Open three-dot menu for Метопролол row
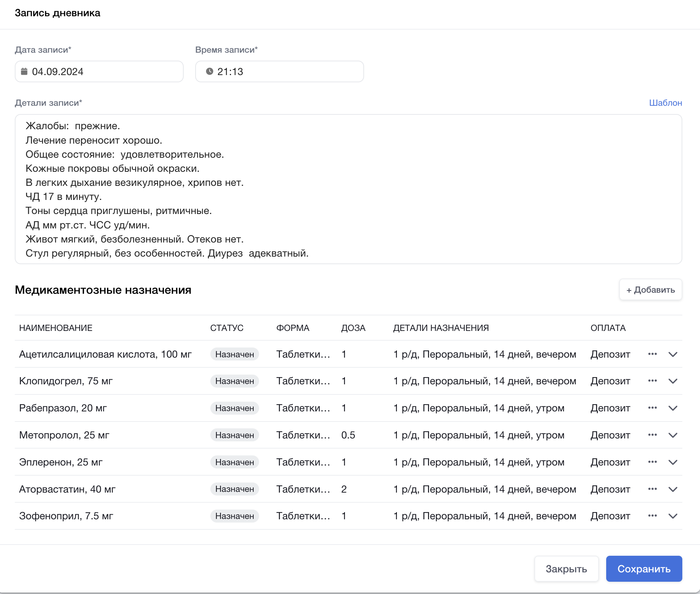This screenshot has width=700, height=594. (652, 435)
